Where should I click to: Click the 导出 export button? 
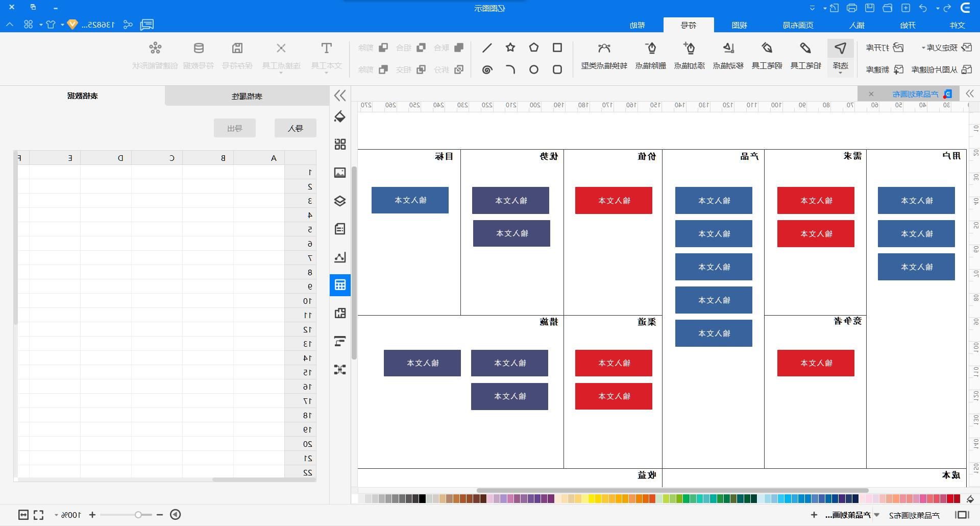point(235,128)
